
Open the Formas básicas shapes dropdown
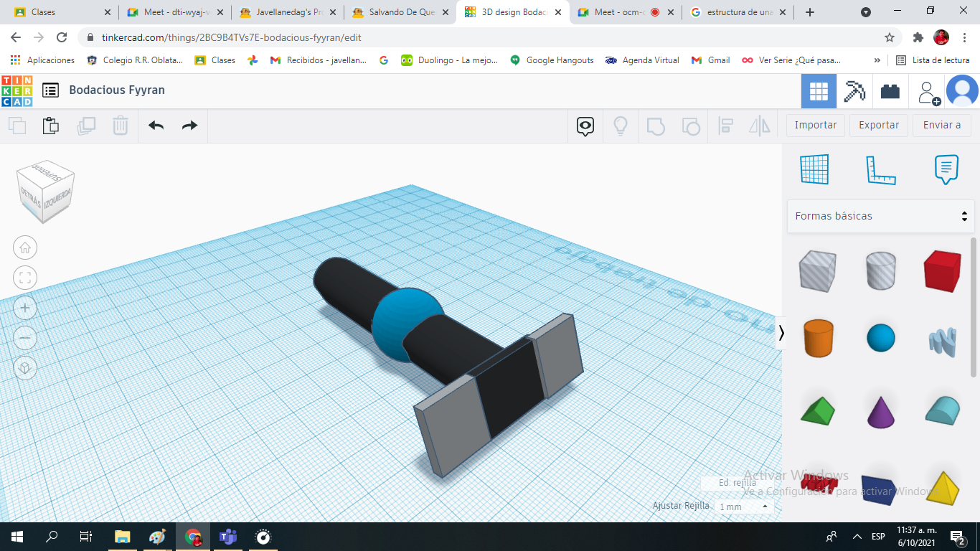[881, 216]
